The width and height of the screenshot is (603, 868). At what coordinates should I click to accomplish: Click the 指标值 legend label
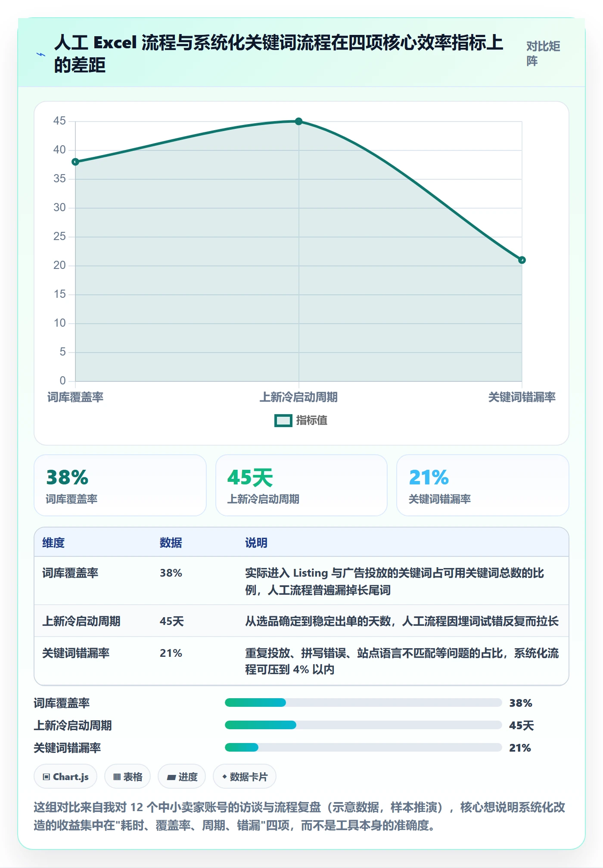312,421
